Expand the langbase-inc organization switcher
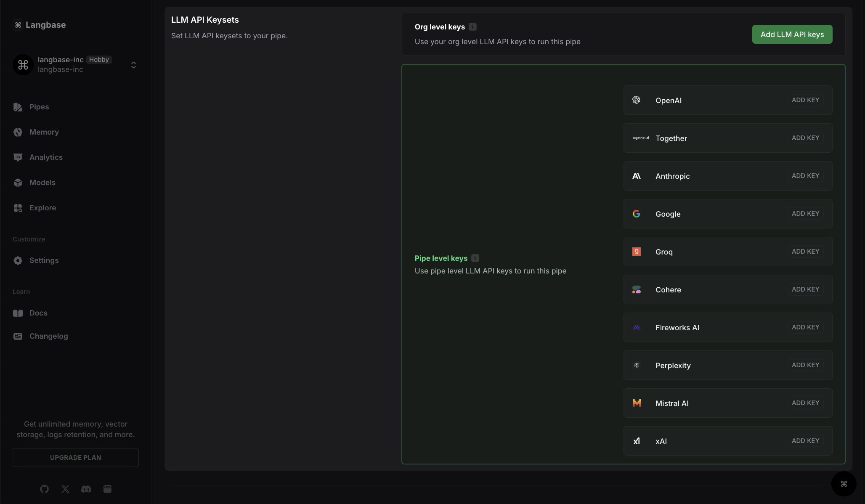865x504 pixels. [x=133, y=65]
